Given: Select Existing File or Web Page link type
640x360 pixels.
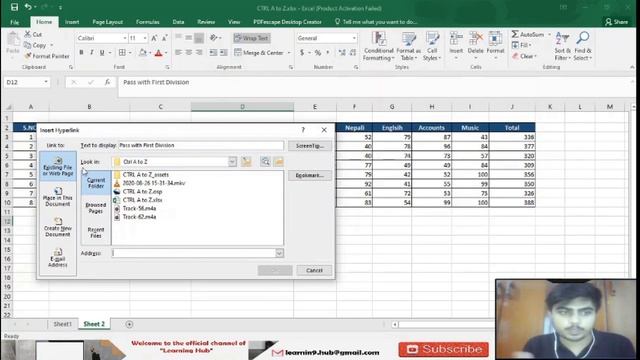Looking at the screenshot, I should click(x=58, y=167).
